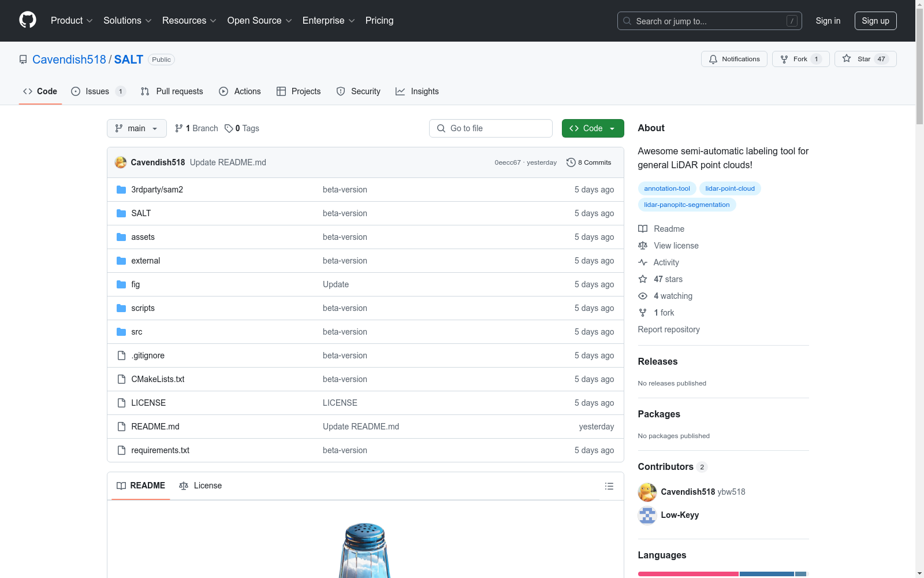The image size is (924, 578).
Task: Click the folder icon next to scripts
Action: click(x=121, y=308)
